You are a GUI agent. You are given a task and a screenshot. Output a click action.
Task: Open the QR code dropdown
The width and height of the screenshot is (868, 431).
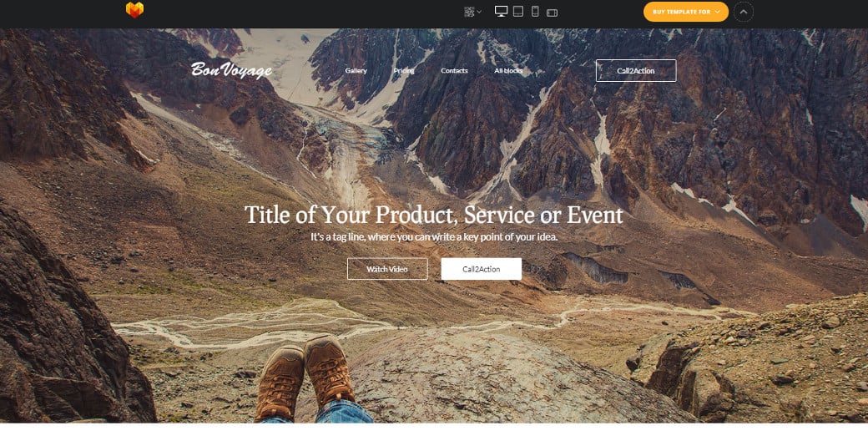coord(472,12)
